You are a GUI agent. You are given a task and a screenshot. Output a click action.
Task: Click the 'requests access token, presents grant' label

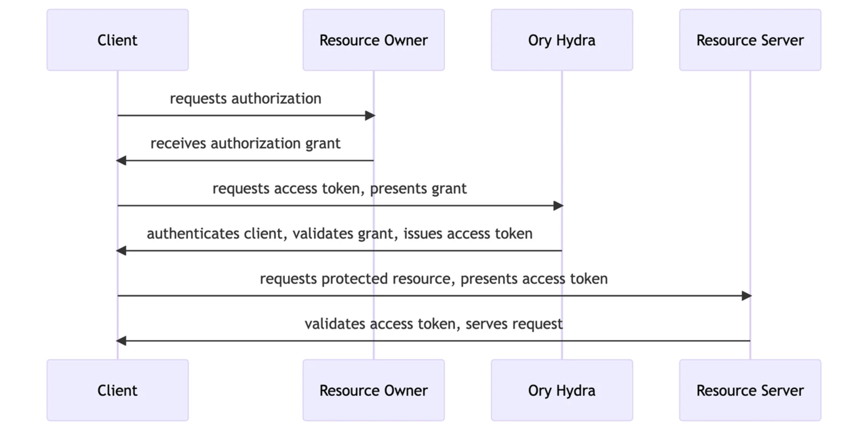pos(340,188)
